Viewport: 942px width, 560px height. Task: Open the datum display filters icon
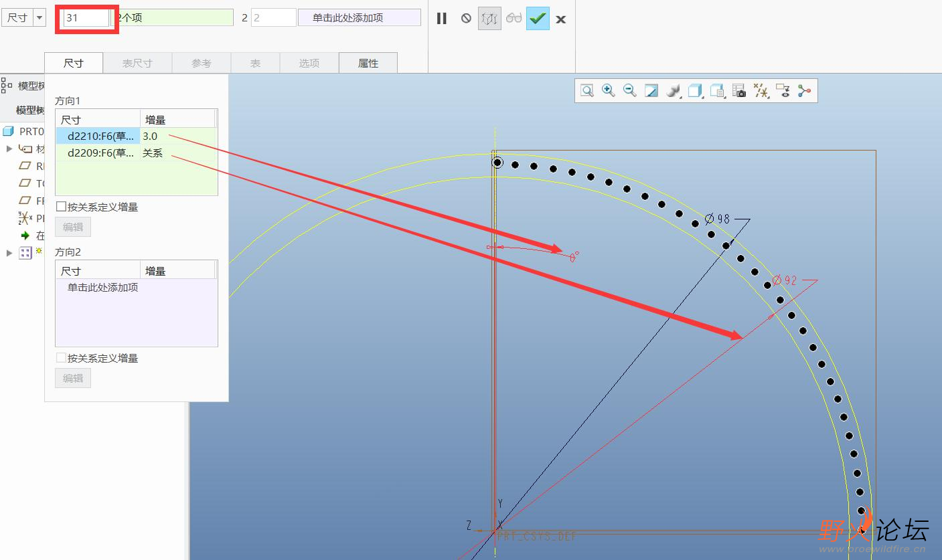pos(761,91)
